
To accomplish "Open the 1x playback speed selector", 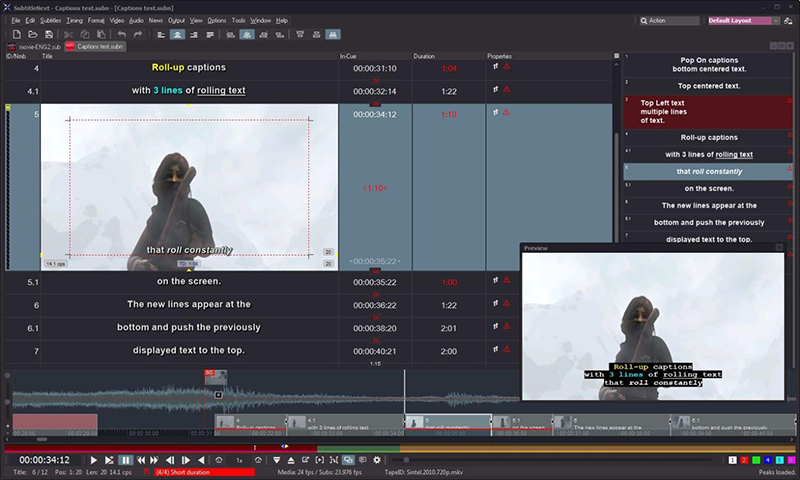I will click(x=240, y=459).
